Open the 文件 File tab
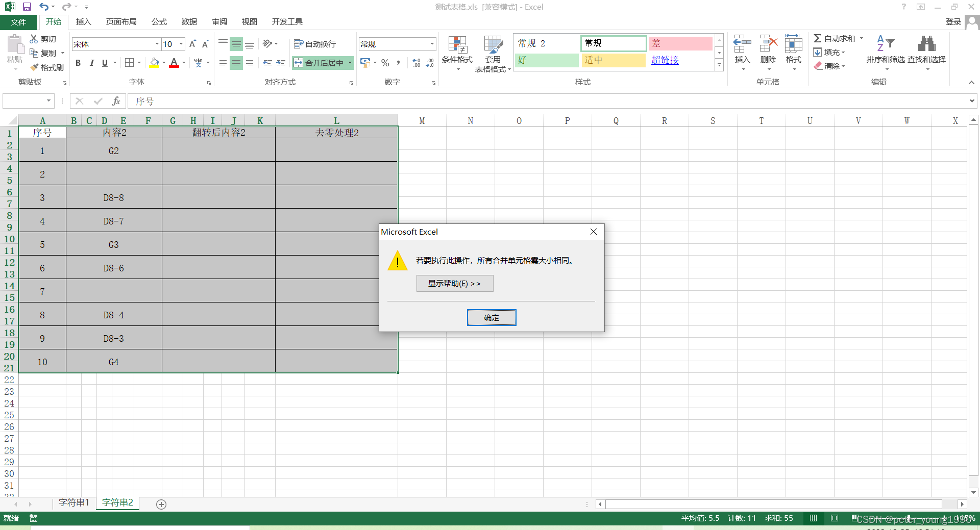The height and width of the screenshot is (530, 980). pyautogui.click(x=18, y=22)
